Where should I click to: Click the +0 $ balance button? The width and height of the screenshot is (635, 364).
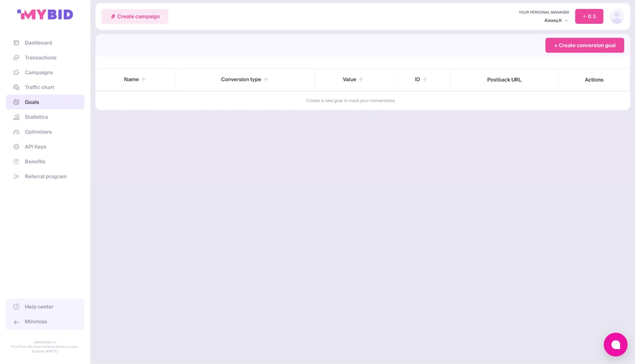(x=589, y=17)
